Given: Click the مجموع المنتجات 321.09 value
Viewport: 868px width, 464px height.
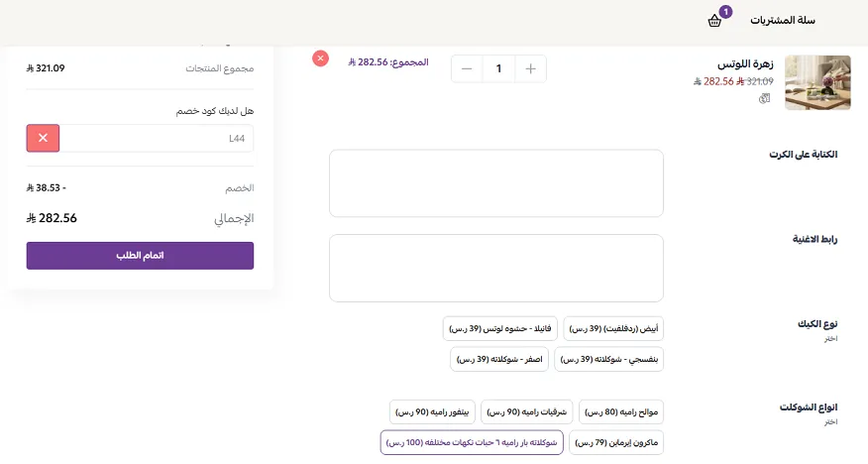Looking at the screenshot, I should [46, 68].
